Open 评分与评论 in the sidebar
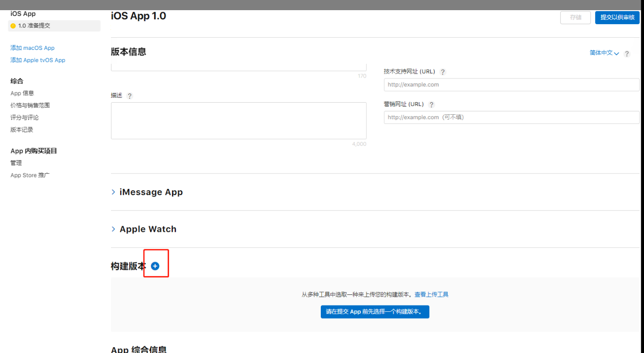Viewport: 644px width, 353px height. 25,117
